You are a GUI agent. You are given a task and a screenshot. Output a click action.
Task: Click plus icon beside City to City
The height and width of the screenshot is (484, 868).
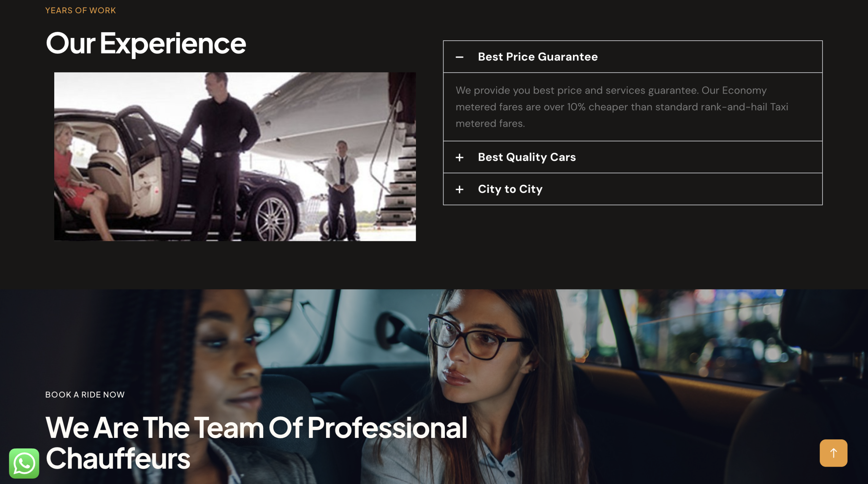click(x=459, y=189)
